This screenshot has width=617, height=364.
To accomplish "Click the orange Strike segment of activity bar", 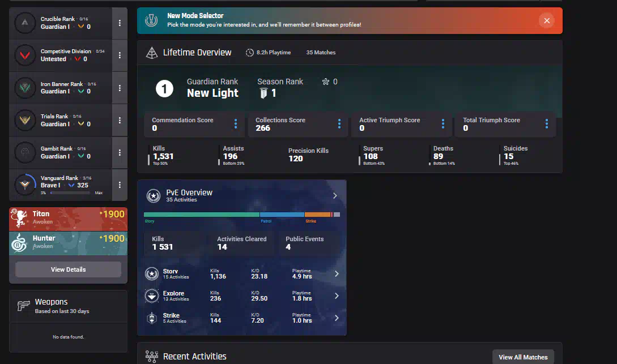I will [x=317, y=215].
